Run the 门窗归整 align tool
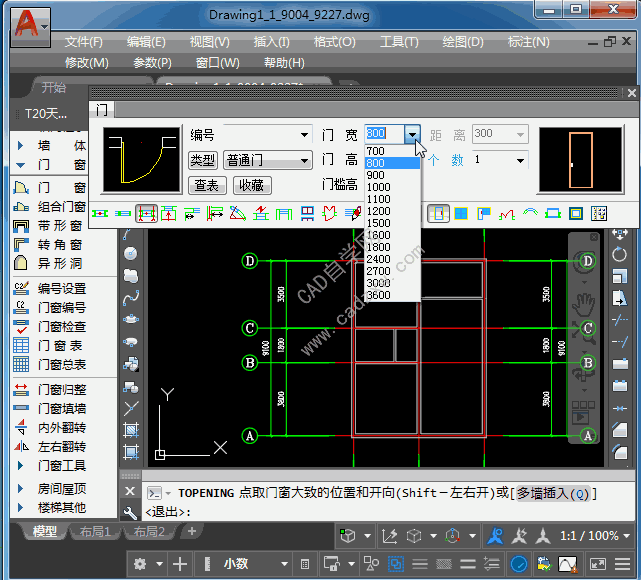This screenshot has height=580, width=641. tap(62, 390)
